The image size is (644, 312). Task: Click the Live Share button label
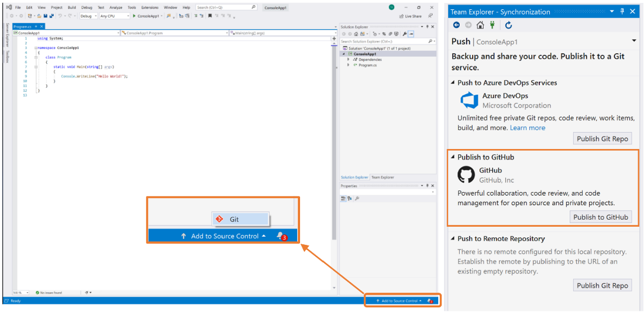point(413,16)
